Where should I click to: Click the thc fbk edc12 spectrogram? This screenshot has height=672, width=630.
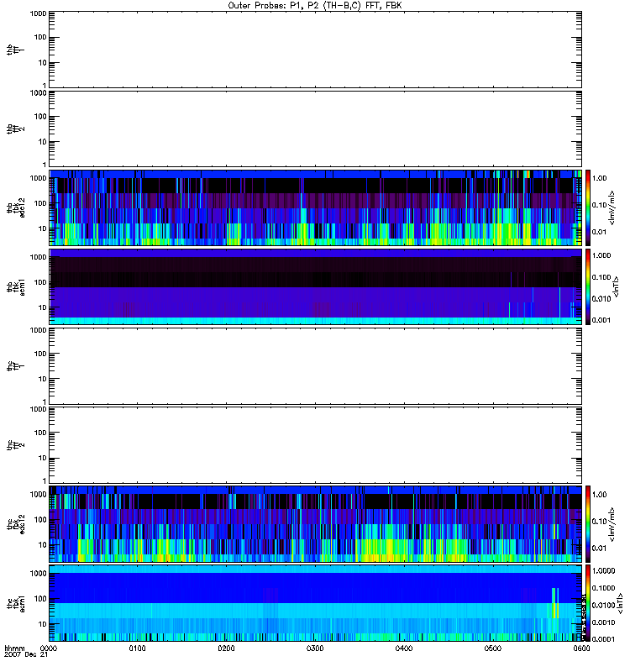[x=315, y=523]
